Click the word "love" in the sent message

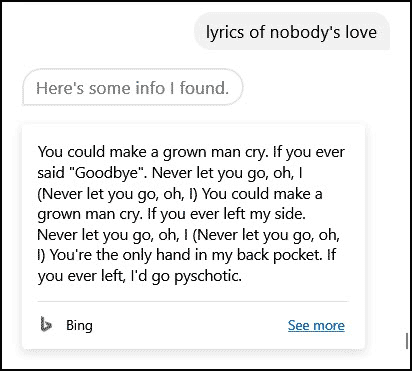point(361,32)
